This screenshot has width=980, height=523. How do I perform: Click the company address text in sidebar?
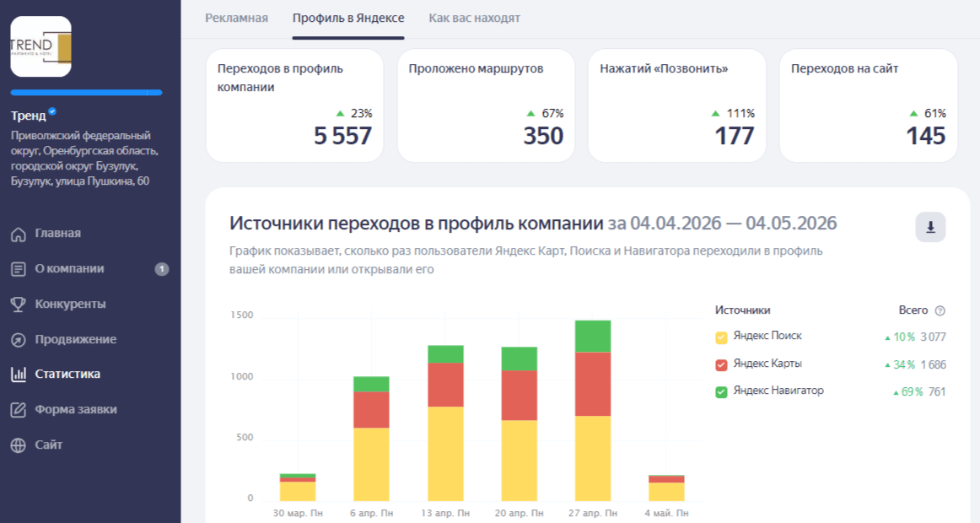pos(84,158)
